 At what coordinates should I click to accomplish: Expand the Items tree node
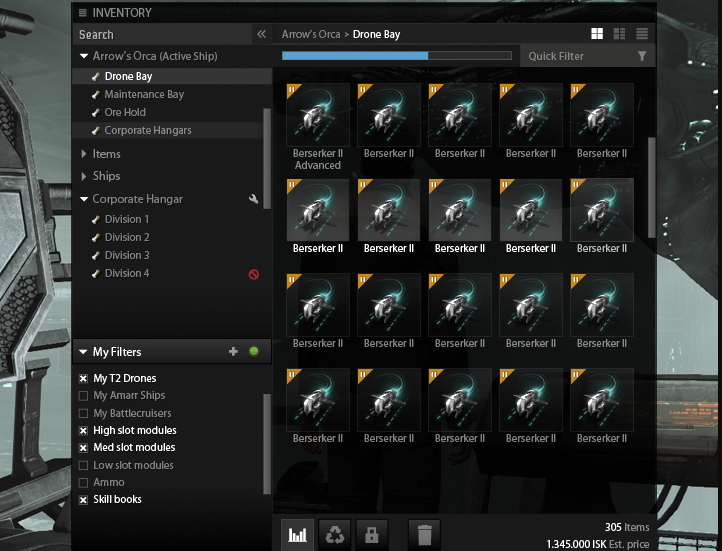click(84, 154)
